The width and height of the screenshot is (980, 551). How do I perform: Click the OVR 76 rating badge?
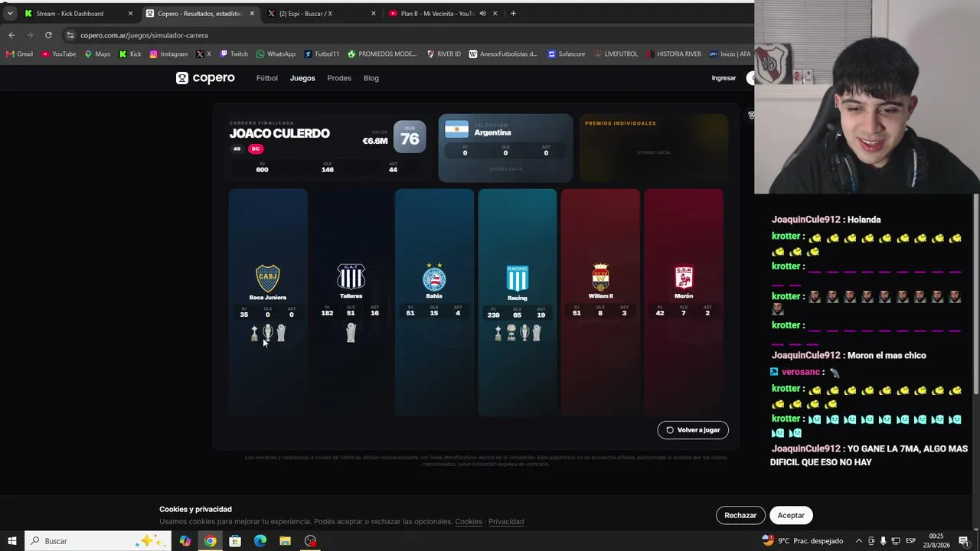click(x=410, y=137)
